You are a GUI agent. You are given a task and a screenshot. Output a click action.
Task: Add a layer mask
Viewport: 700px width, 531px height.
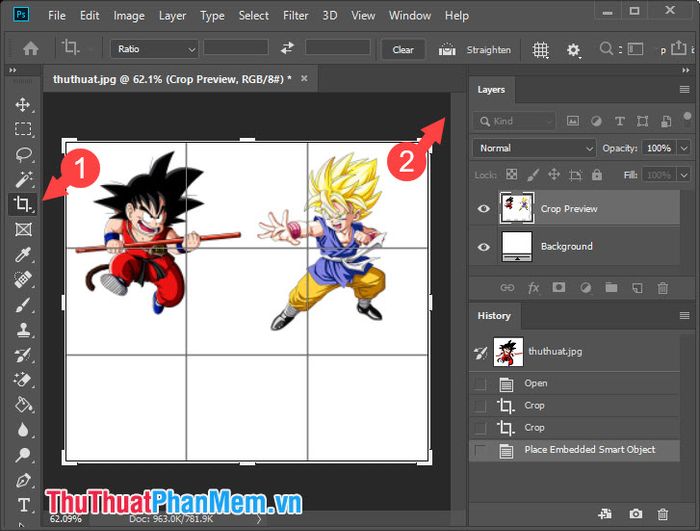coord(558,288)
